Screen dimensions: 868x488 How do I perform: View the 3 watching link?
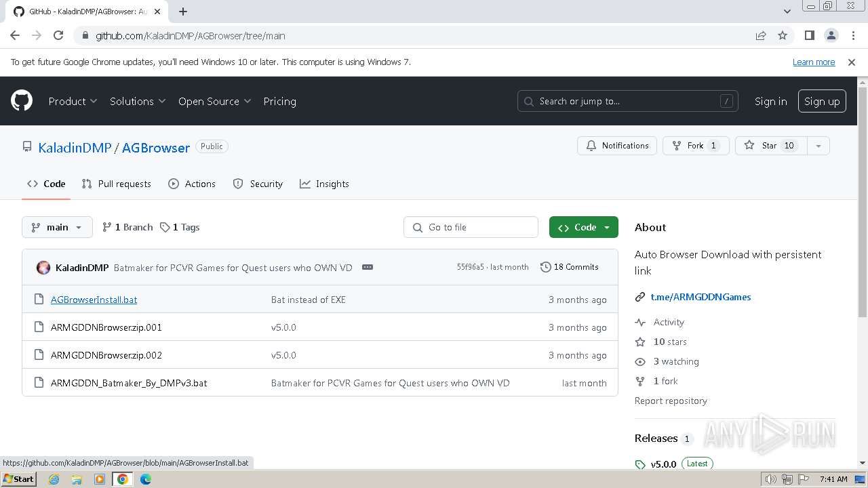(676, 361)
